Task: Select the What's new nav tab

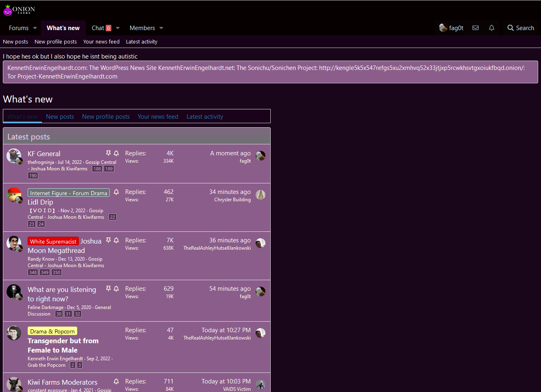Action: click(x=63, y=28)
